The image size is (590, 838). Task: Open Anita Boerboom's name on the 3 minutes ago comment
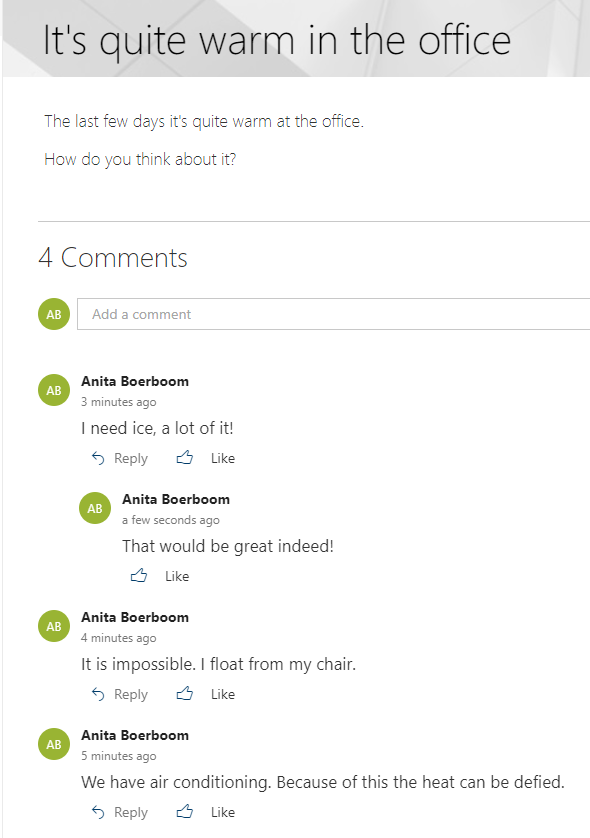(135, 382)
